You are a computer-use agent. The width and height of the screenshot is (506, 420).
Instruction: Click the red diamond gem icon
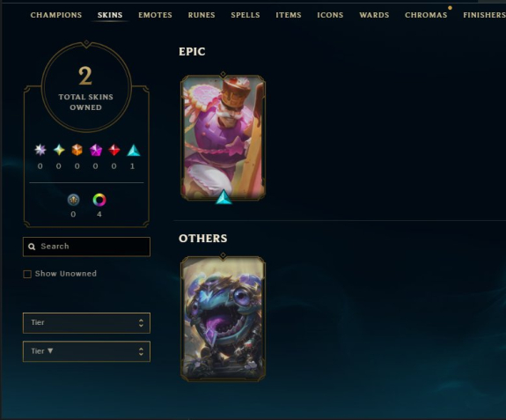(114, 150)
